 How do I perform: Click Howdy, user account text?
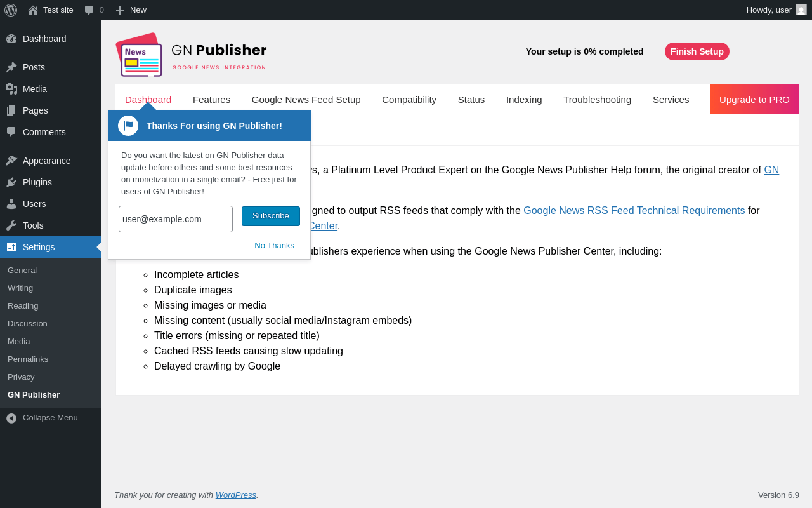point(769,10)
